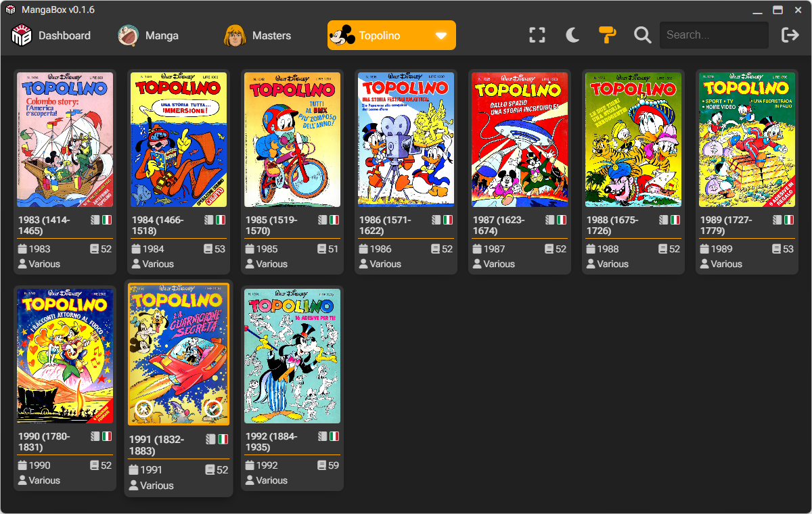Open the 1986 Topolino cover thumbnail
The image size is (812, 514).
[x=406, y=140]
